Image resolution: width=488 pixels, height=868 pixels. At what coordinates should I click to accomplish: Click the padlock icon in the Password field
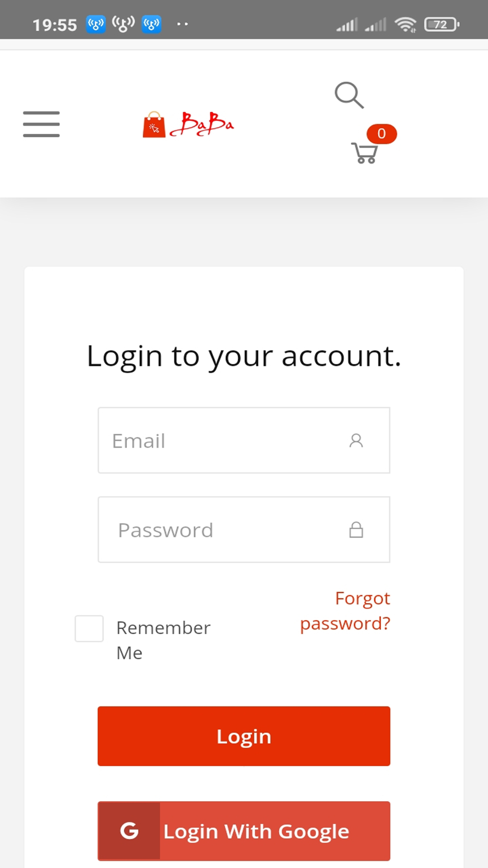[x=356, y=530]
